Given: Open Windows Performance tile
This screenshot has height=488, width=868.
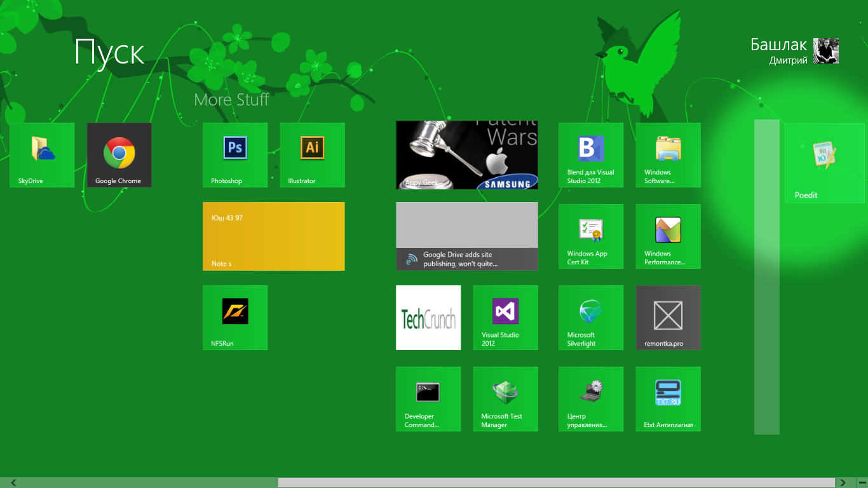Looking at the screenshot, I should click(668, 236).
